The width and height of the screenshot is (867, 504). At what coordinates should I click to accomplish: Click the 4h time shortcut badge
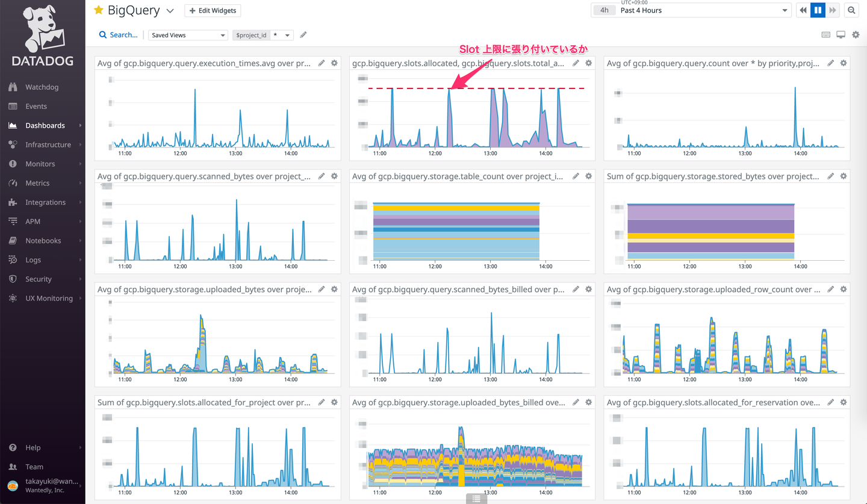[604, 10]
